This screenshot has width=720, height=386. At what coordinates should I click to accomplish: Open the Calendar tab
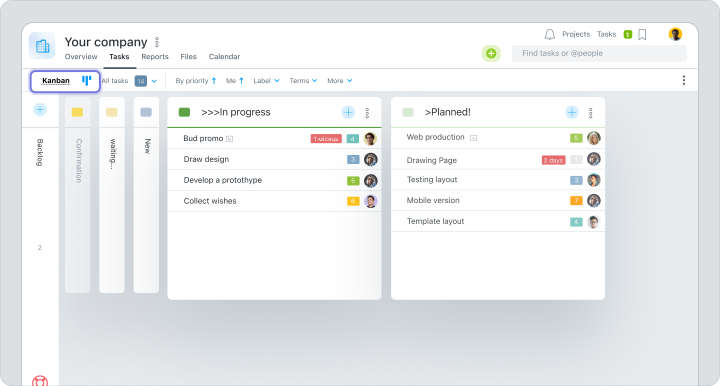point(224,56)
